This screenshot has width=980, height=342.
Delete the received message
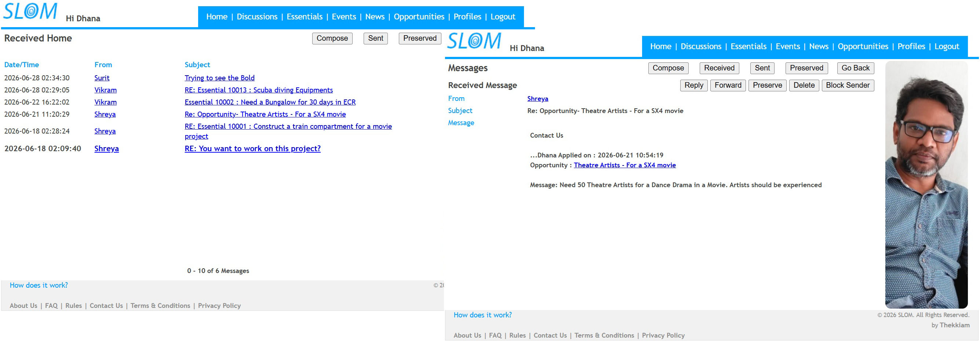(804, 85)
